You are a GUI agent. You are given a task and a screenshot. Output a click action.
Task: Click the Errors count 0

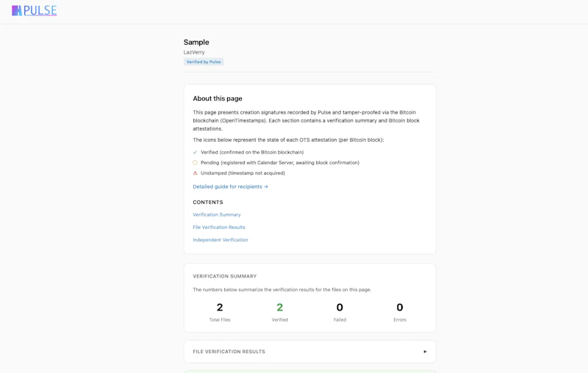[x=400, y=308]
